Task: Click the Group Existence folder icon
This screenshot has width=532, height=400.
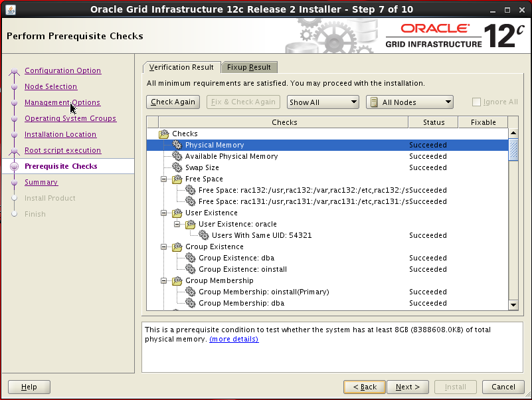Action: (177, 247)
